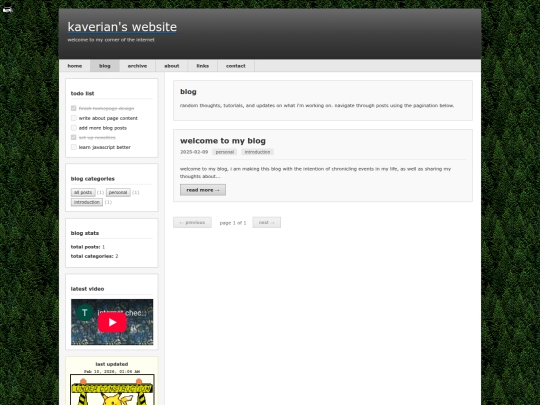Click the channel avatar T on video
This screenshot has width=540, height=405.
(85, 313)
